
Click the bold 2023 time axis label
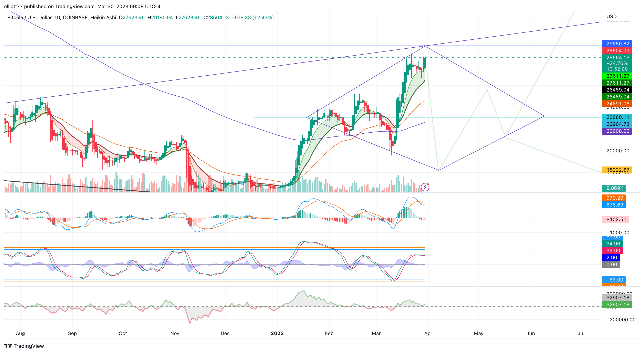(277, 333)
